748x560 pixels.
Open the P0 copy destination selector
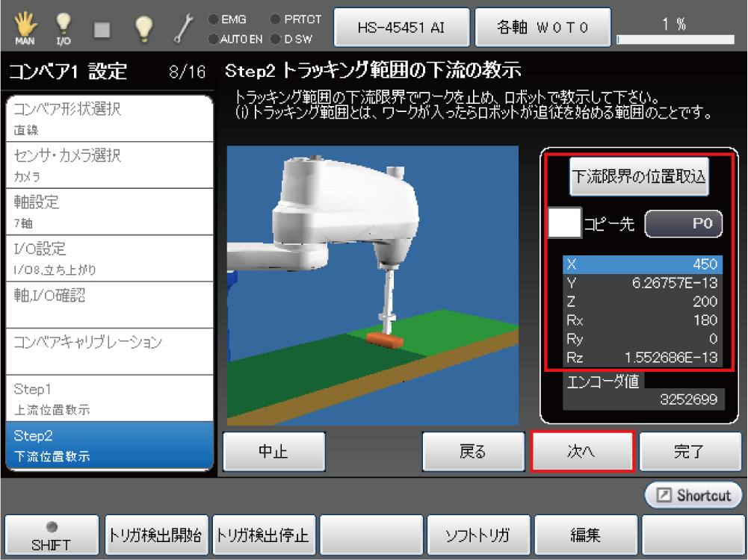683,223
